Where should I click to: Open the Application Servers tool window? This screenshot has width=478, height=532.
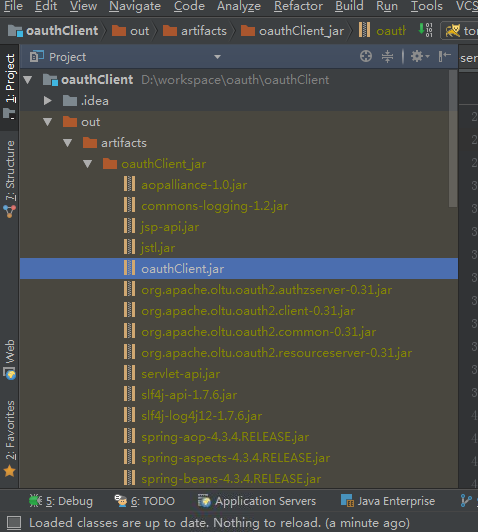[x=257, y=501]
